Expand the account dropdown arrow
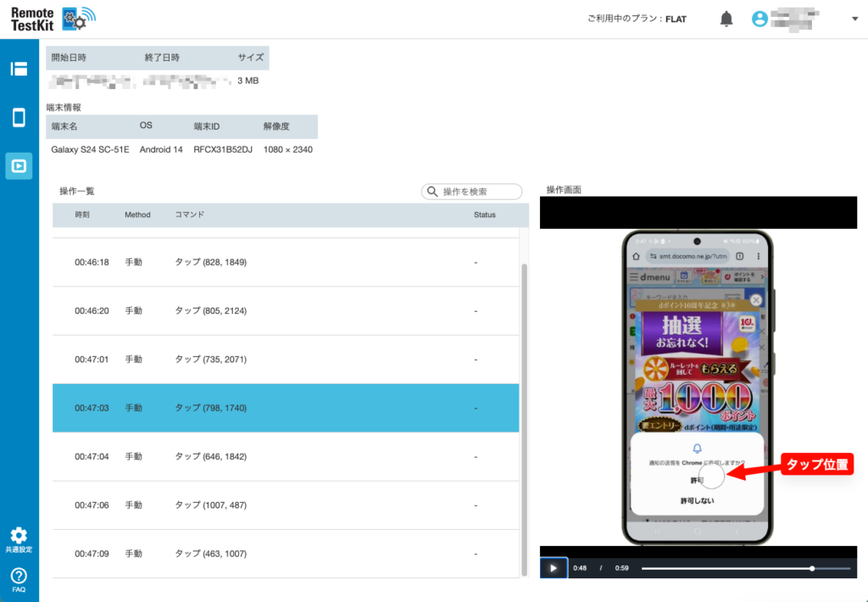 [854, 19]
